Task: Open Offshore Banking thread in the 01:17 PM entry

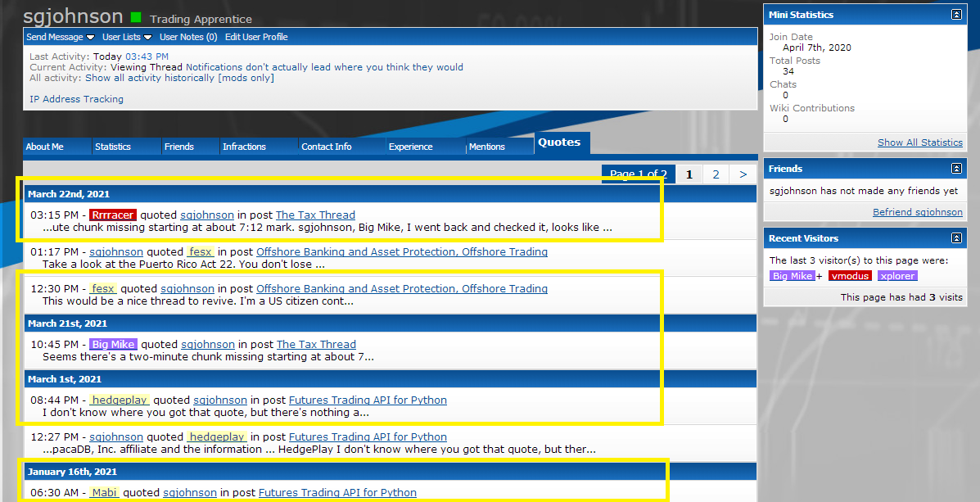Action: pos(402,252)
